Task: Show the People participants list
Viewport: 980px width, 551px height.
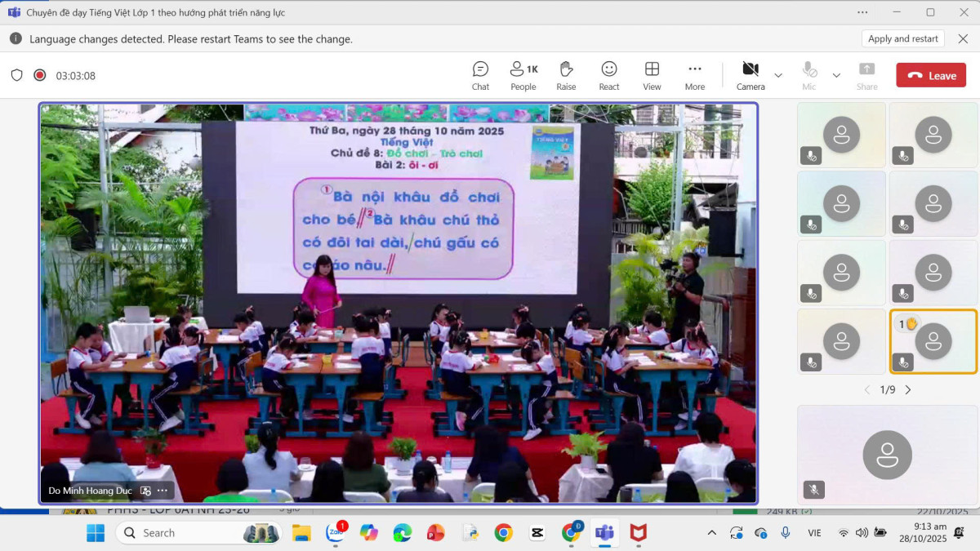Action: click(x=523, y=75)
